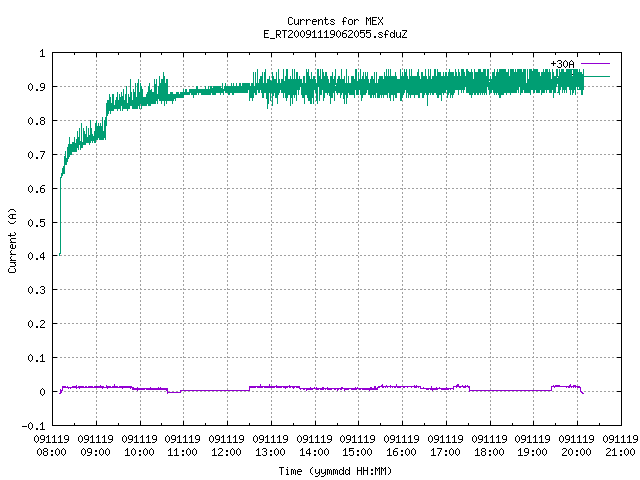
Task: Click the green line sample in legend
Action: pos(597,77)
